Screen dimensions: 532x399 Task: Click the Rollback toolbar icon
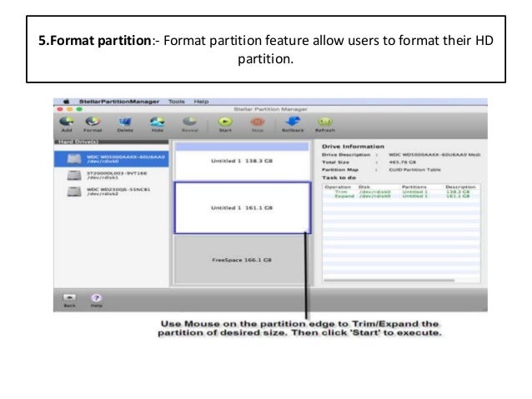click(293, 124)
